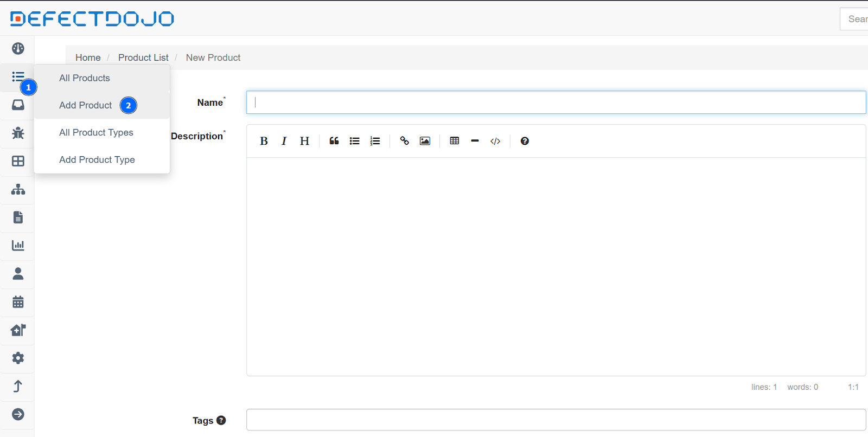Open the Endpoints sitemap icon in sidebar
Screen dimensions: 868x437
coord(18,189)
